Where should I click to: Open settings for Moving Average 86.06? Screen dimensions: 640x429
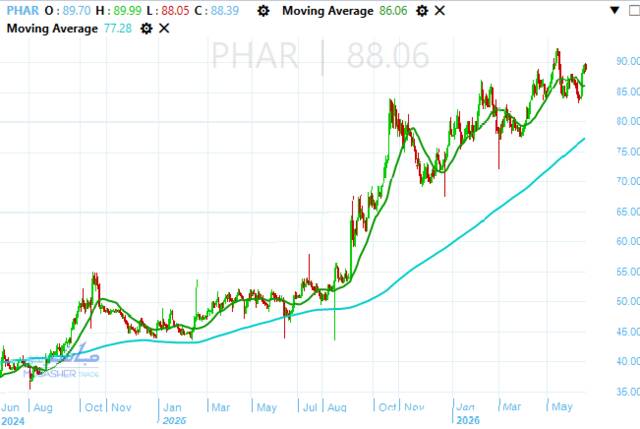click(422, 11)
